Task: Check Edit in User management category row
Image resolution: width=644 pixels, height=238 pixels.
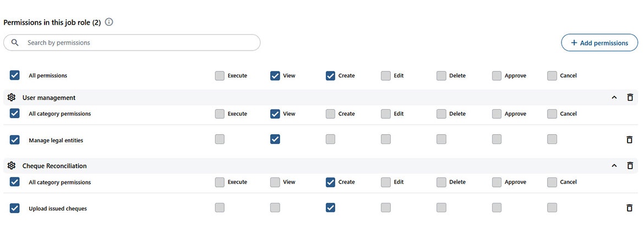Action: pos(386,114)
